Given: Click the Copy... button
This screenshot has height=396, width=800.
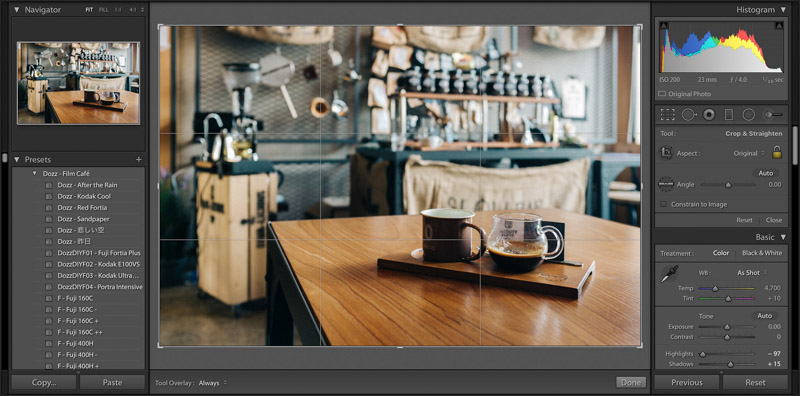Looking at the screenshot, I should (x=44, y=382).
